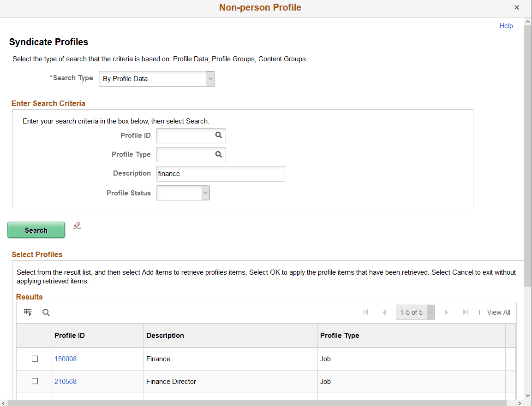Jump to the last page of results
The image size is (532, 406).
pos(466,312)
